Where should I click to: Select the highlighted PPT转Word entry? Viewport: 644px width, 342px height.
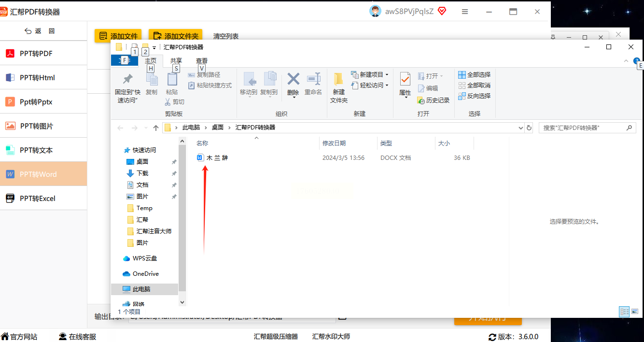(x=43, y=174)
